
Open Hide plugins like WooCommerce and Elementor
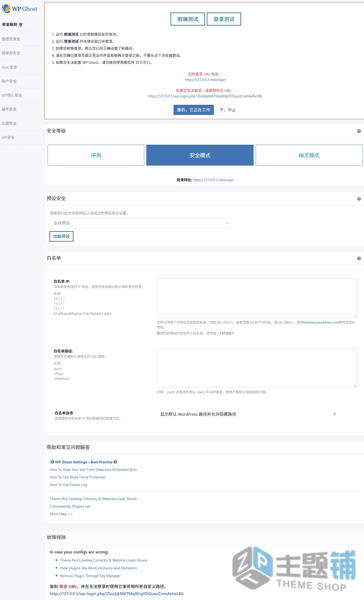(99, 568)
